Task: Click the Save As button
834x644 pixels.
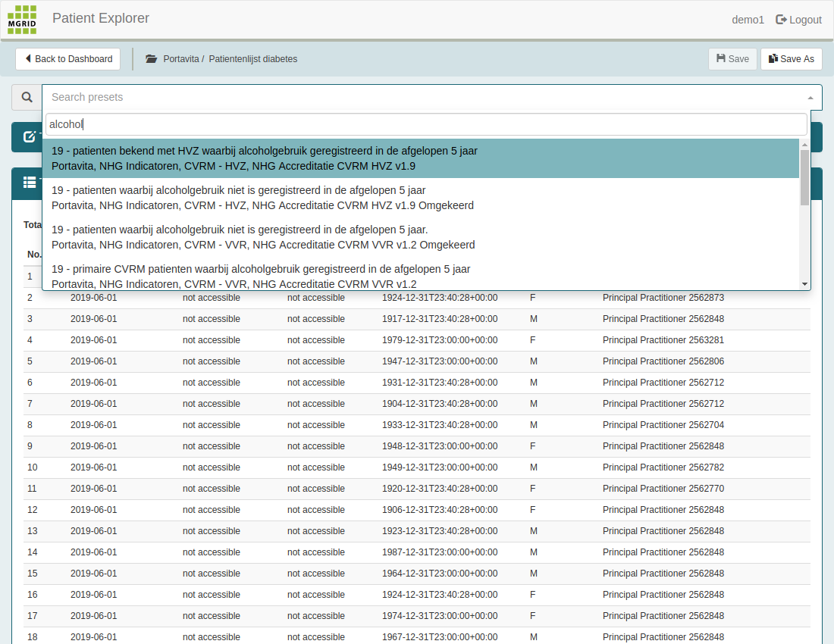Action: click(792, 59)
